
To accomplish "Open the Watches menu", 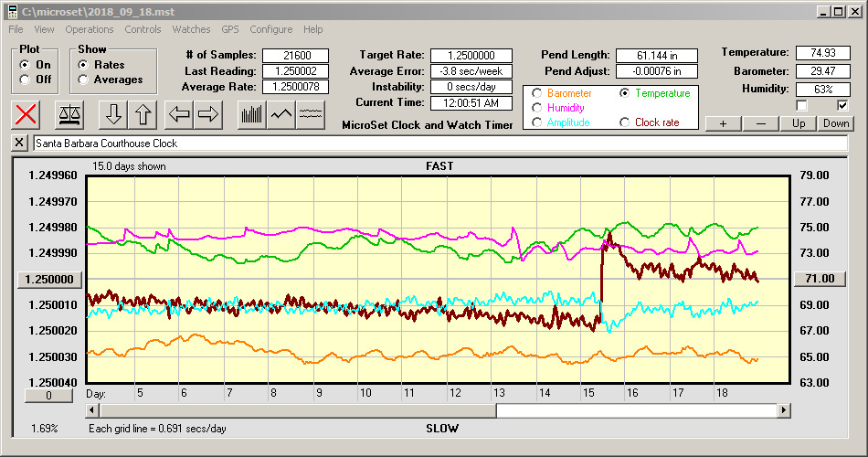I will click(191, 29).
